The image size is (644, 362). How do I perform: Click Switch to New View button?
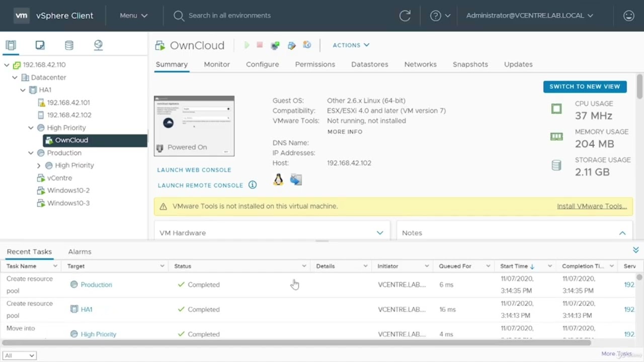585,86
